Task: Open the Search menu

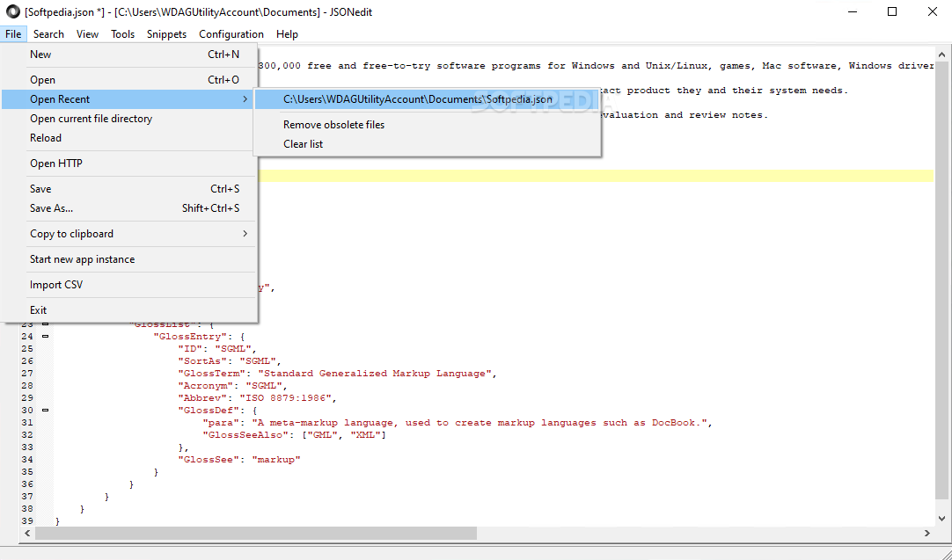Action: [48, 34]
